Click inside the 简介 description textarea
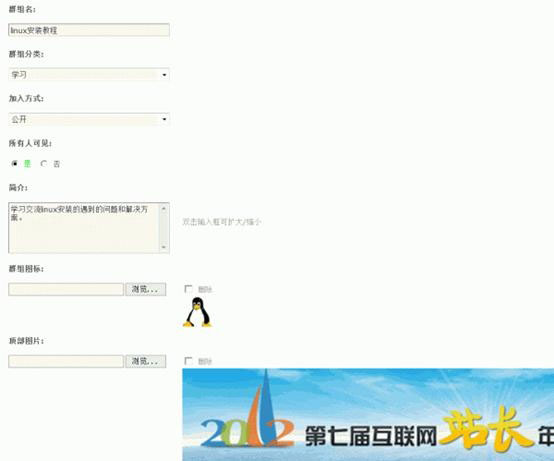Viewport: 554px width, 461px height. click(83, 228)
